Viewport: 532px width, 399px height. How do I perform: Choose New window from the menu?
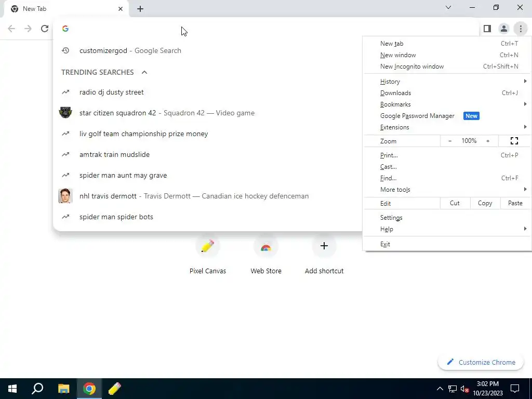[447, 55]
